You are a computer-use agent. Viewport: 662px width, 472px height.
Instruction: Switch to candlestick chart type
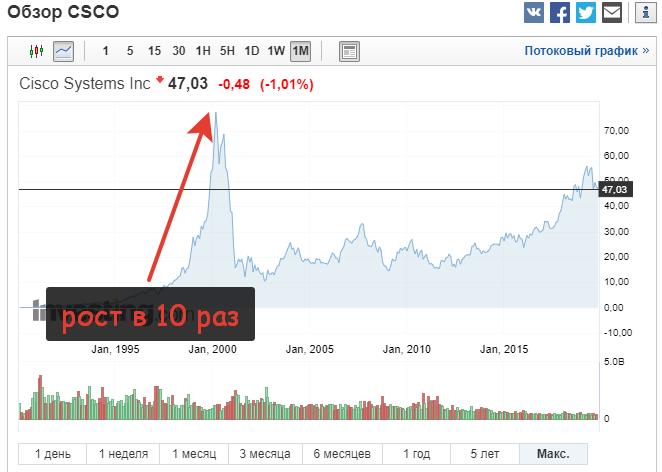click(x=38, y=50)
